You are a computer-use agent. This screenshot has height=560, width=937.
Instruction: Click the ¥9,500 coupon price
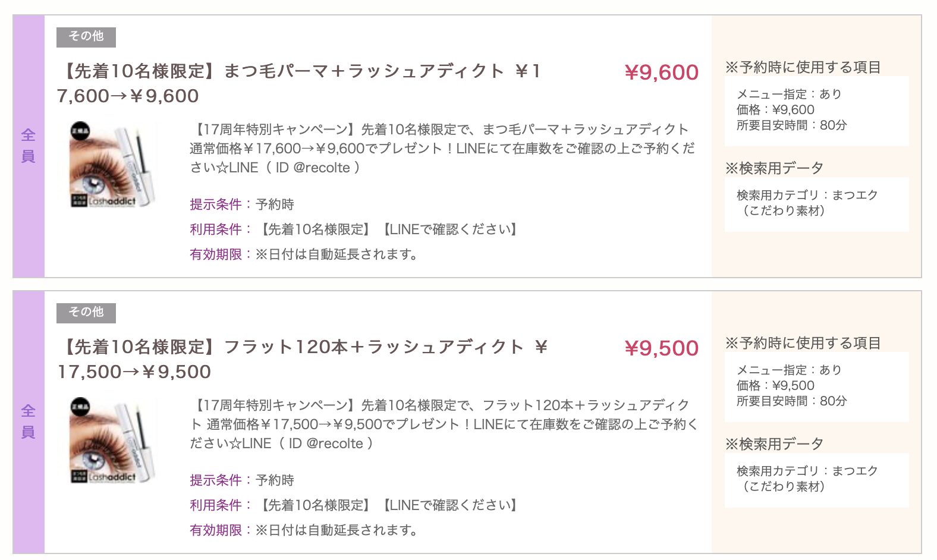click(662, 348)
